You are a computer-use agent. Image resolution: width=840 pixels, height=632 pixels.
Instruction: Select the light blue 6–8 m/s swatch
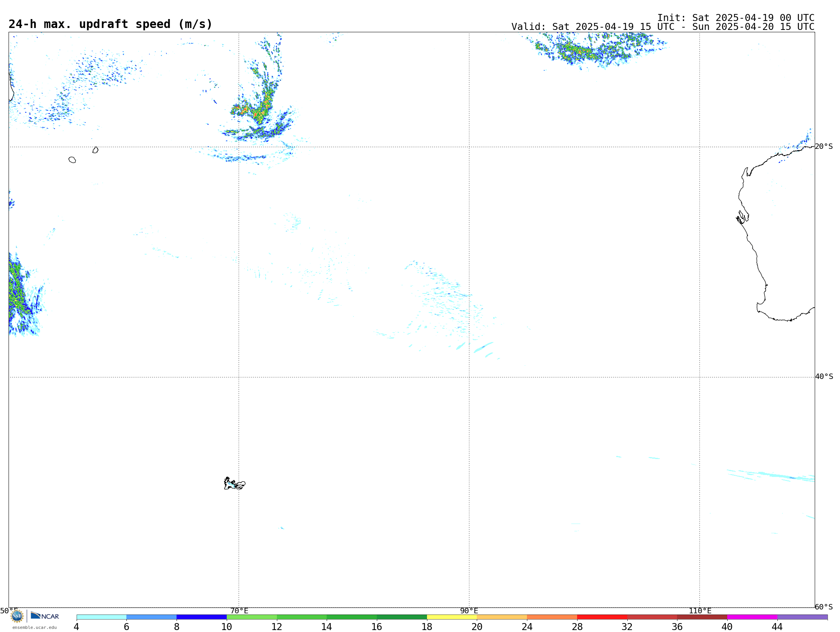152,617
